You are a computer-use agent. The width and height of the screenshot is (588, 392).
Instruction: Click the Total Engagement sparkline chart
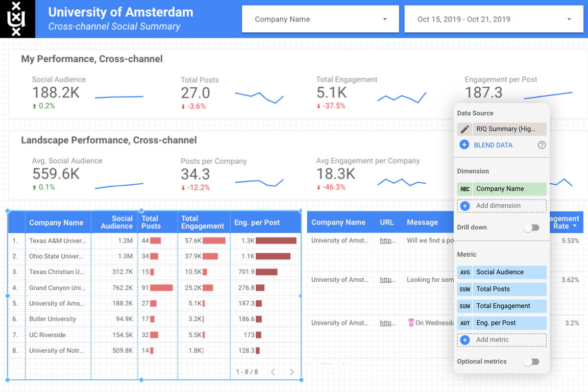(x=402, y=98)
